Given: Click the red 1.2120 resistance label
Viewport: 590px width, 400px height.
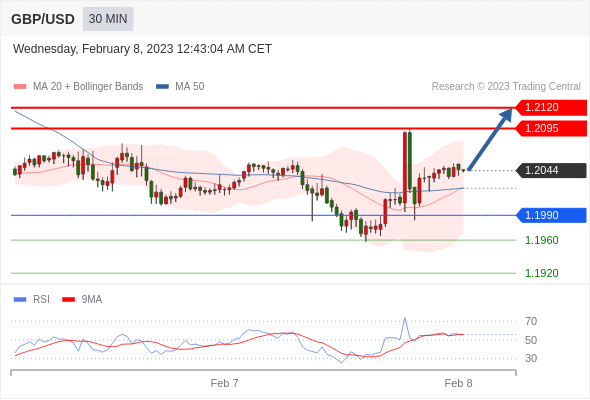Looking at the screenshot, I should [551, 108].
